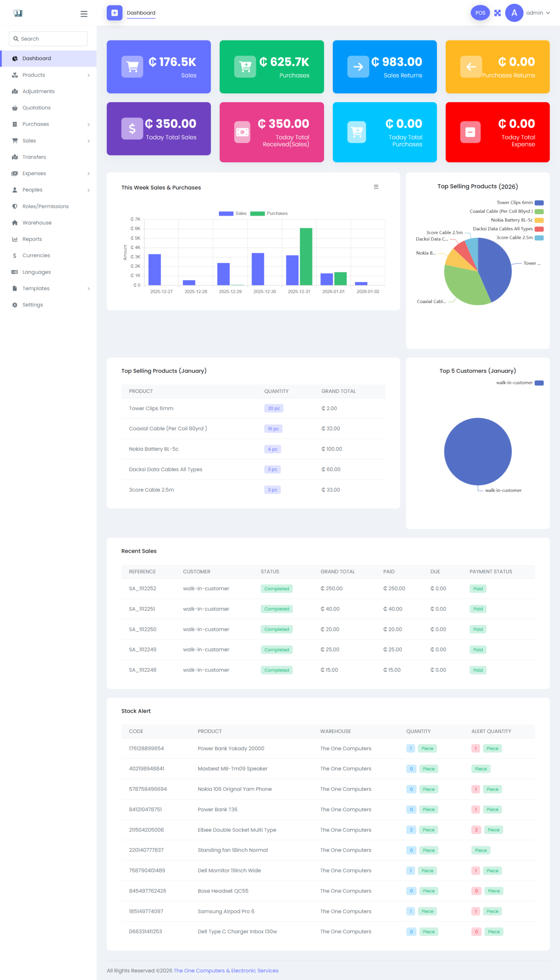Follow The One Computers footer link

(226, 970)
